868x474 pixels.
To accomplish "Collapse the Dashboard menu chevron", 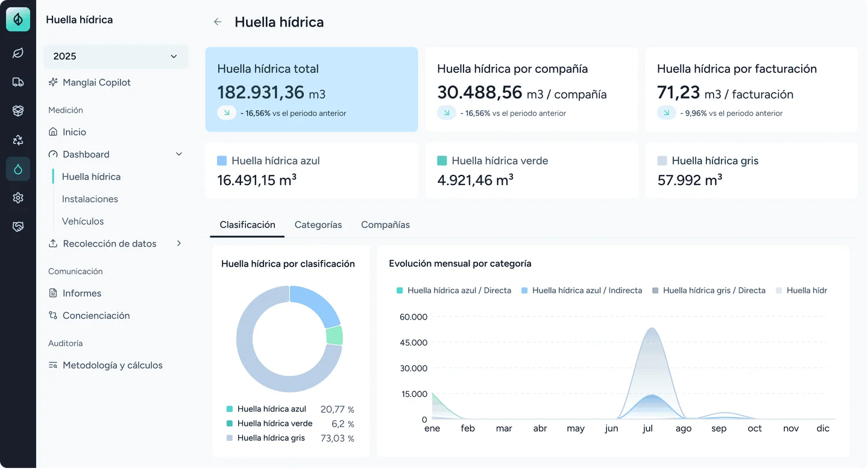I will [179, 154].
